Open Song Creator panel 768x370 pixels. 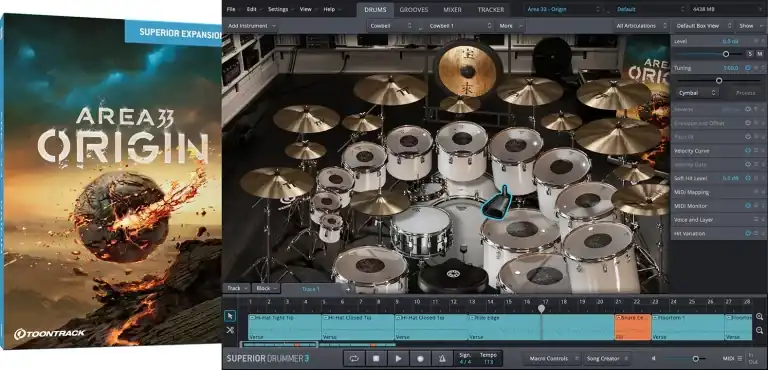coord(606,359)
